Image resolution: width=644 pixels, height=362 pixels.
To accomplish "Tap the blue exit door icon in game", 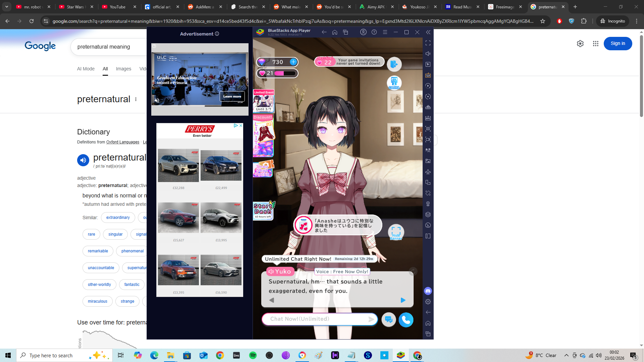I will [394, 64].
